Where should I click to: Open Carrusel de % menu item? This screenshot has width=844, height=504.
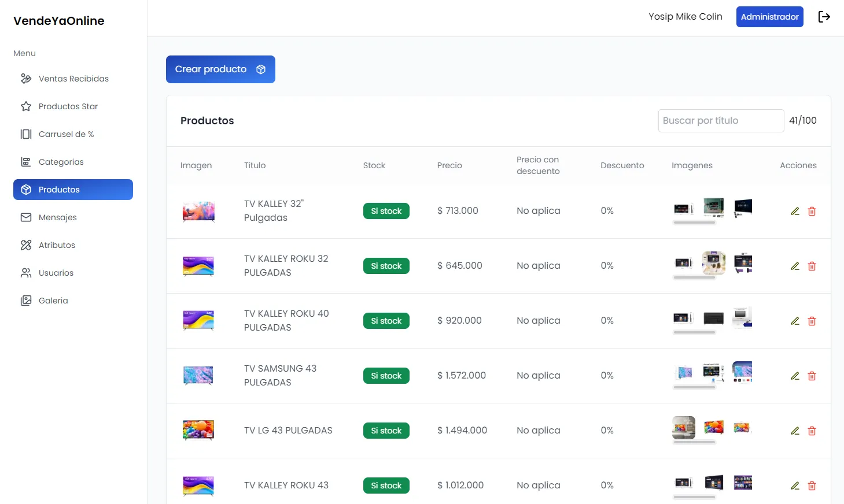coord(73,134)
